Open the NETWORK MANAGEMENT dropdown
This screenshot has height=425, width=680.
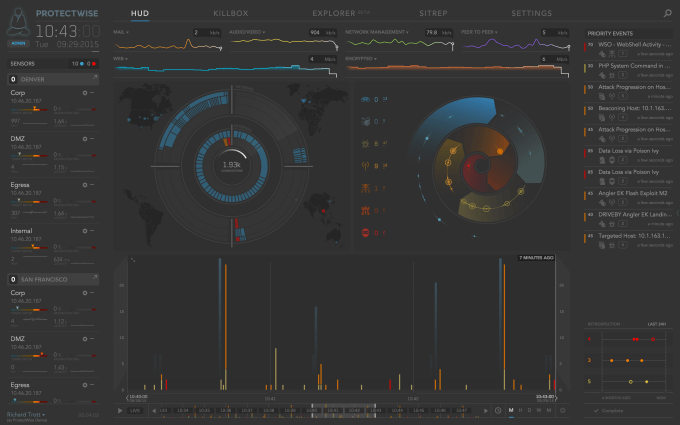tap(377, 32)
